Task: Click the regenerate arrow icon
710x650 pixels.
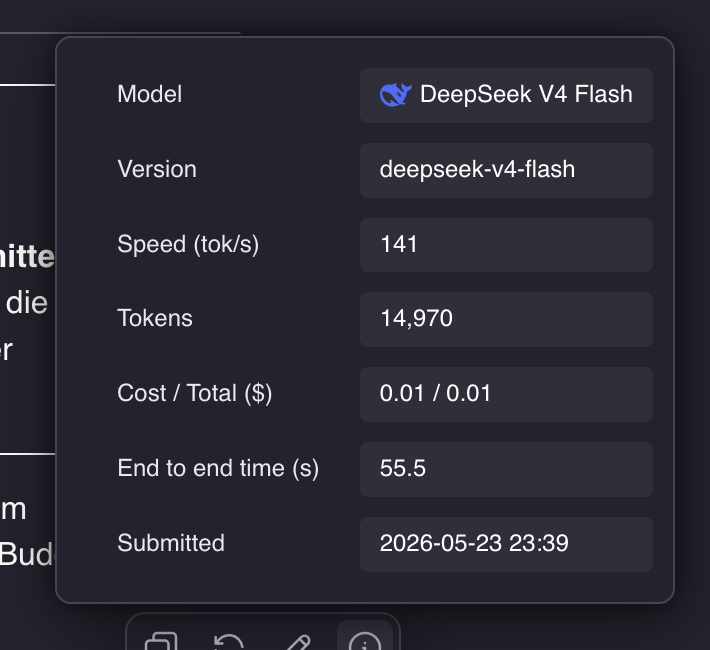Action: (229, 642)
